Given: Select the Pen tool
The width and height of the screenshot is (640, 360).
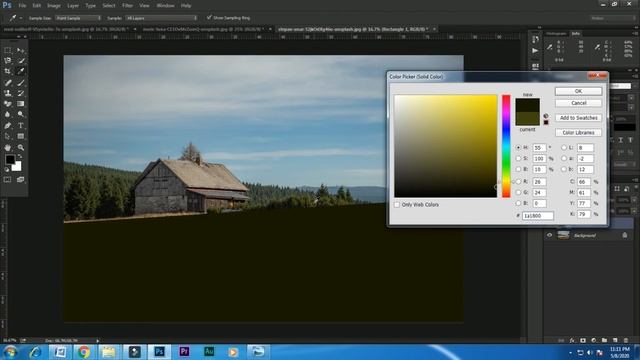Looking at the screenshot, I should (8, 126).
